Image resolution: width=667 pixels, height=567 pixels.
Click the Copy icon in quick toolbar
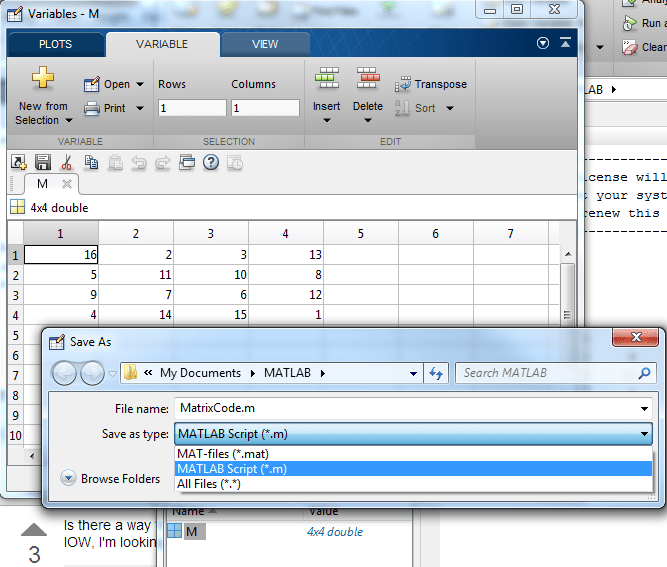coord(91,162)
